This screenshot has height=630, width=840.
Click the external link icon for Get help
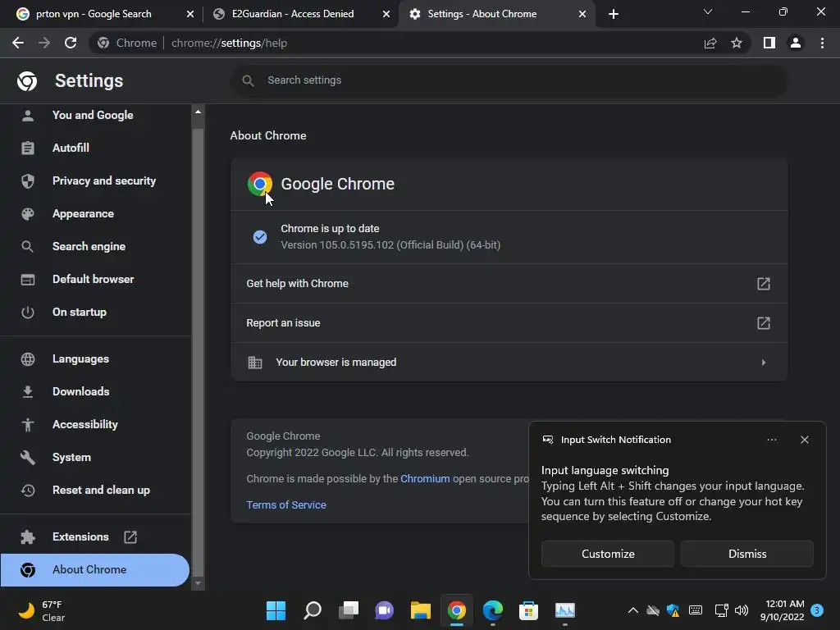(x=764, y=283)
